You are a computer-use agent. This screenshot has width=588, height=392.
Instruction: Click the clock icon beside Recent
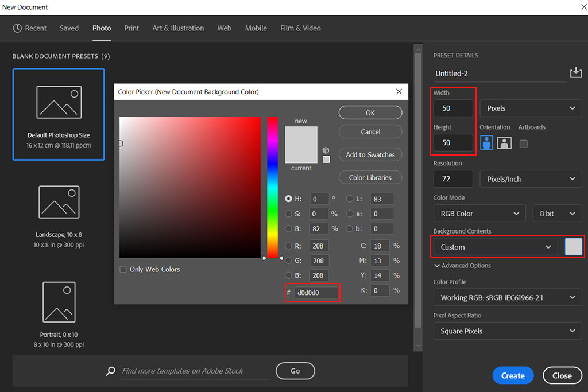coord(17,28)
